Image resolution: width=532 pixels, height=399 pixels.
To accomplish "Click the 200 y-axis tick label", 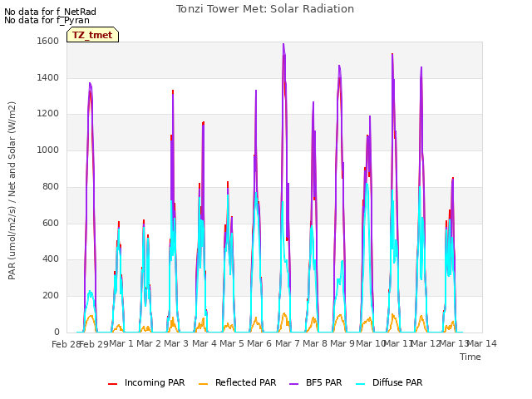I will 51,296.
